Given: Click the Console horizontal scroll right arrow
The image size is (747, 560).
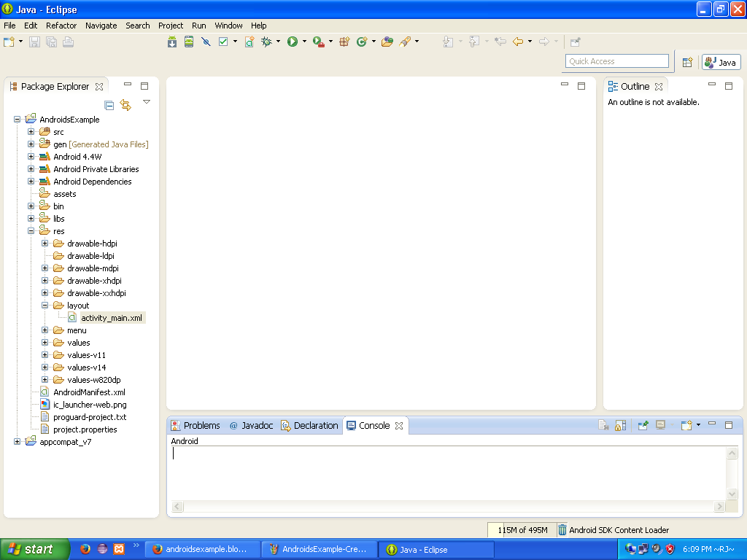Looking at the screenshot, I should 719,506.
